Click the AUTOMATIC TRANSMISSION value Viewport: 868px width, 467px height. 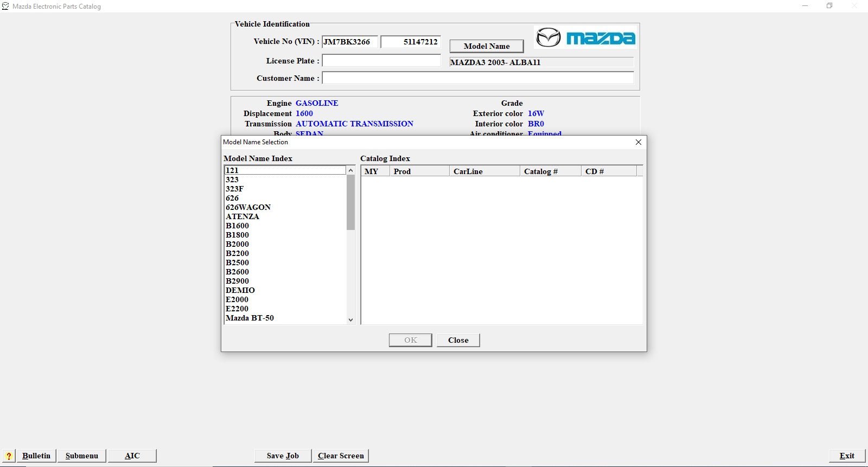[x=354, y=124]
